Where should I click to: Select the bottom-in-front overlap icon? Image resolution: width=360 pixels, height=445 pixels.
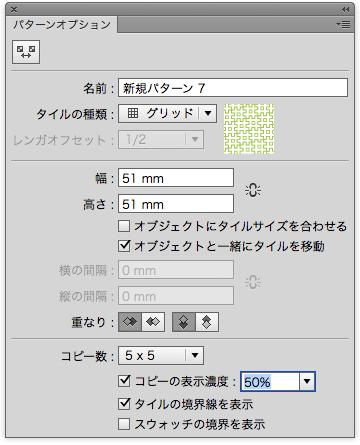click(x=207, y=322)
